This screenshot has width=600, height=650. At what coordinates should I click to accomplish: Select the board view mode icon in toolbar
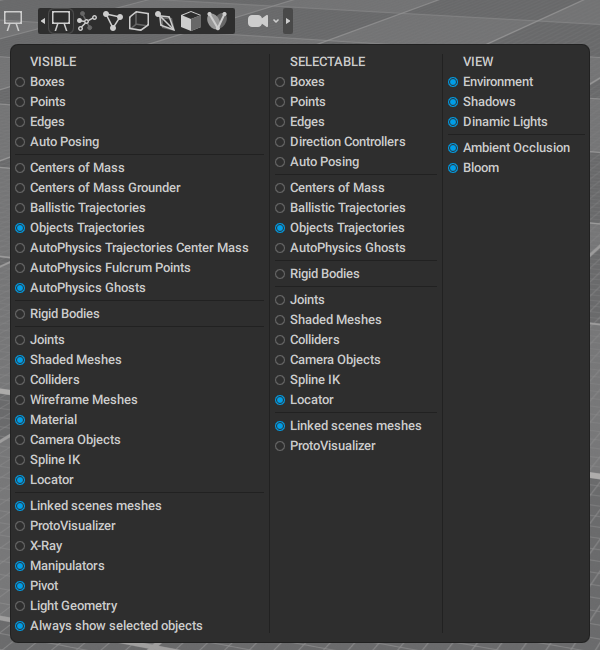pyautogui.click(x=61, y=20)
